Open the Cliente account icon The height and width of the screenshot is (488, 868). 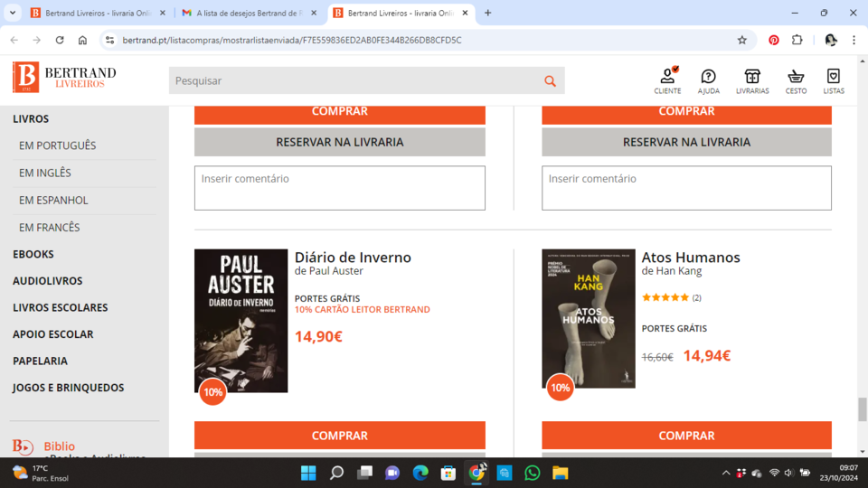(667, 80)
